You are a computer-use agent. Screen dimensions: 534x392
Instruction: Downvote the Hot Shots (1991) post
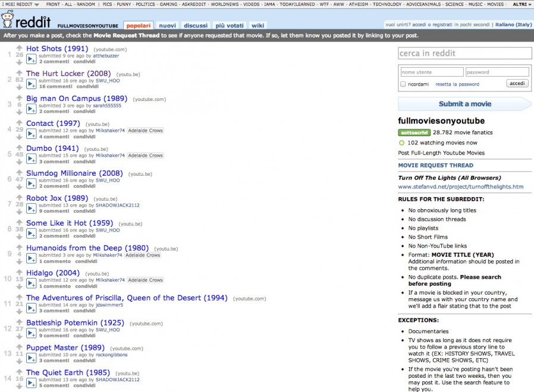pos(20,62)
